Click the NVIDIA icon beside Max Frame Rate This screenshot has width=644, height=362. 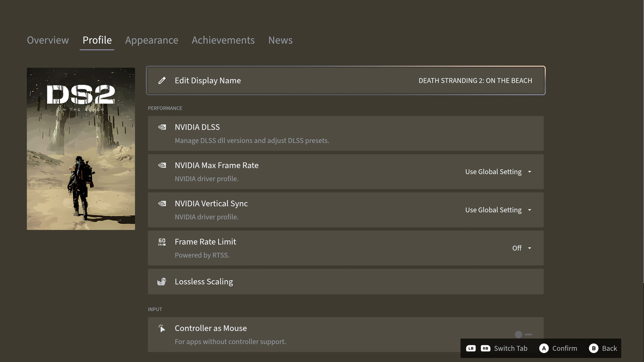pos(162,165)
